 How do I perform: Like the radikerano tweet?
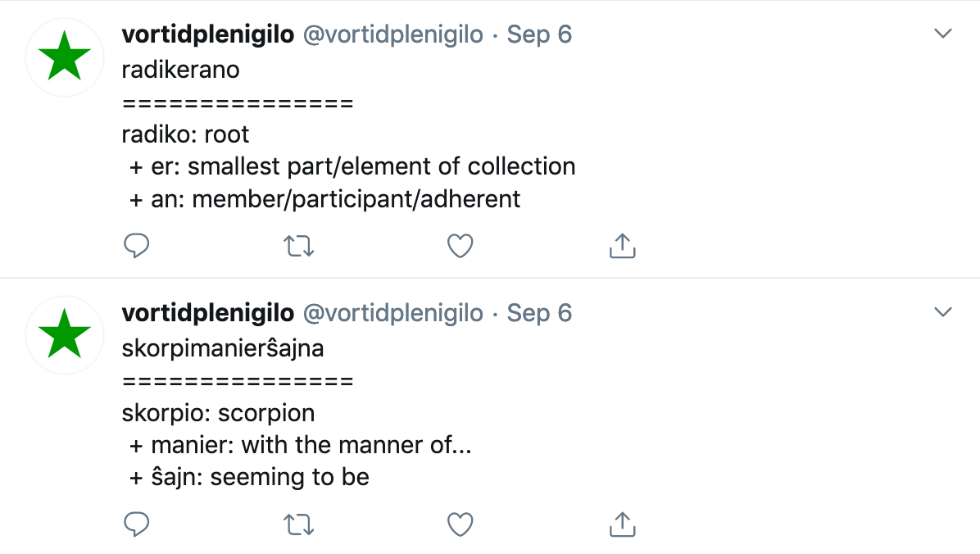click(x=460, y=246)
